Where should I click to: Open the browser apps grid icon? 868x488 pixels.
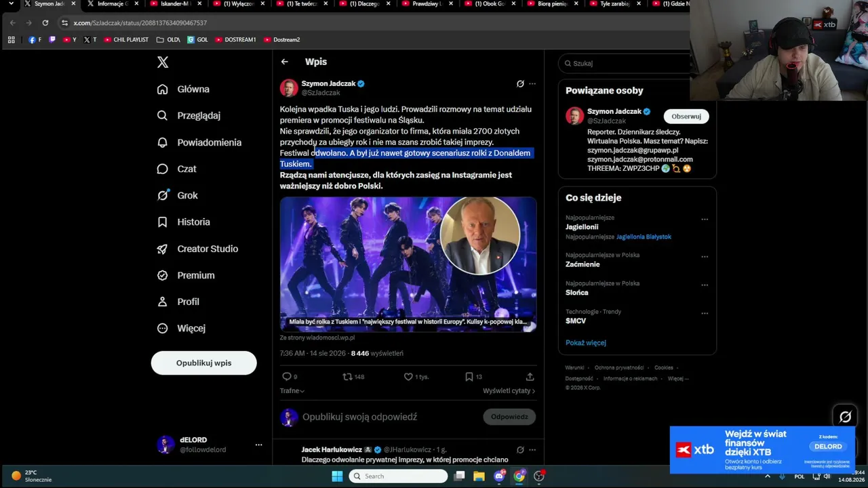point(12,40)
